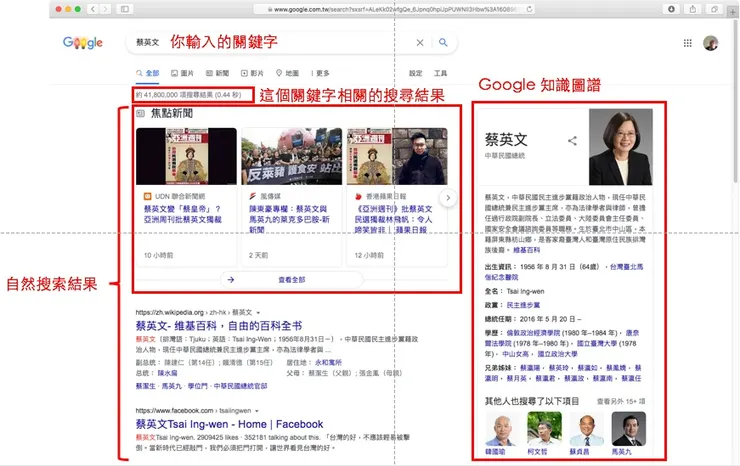Open 倫敦政治經濟學院 education link

533,333
